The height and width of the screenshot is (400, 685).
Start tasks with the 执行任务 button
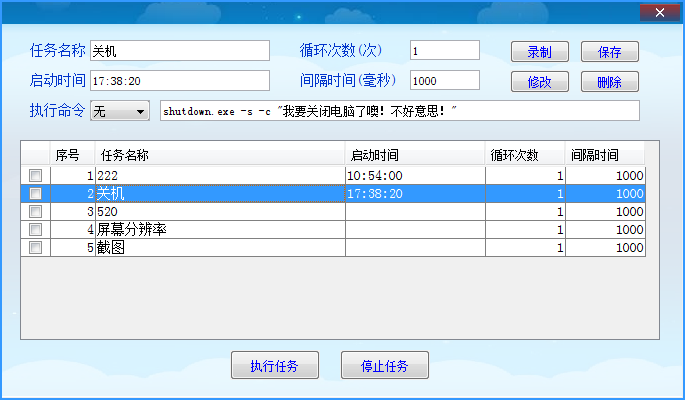(275, 365)
